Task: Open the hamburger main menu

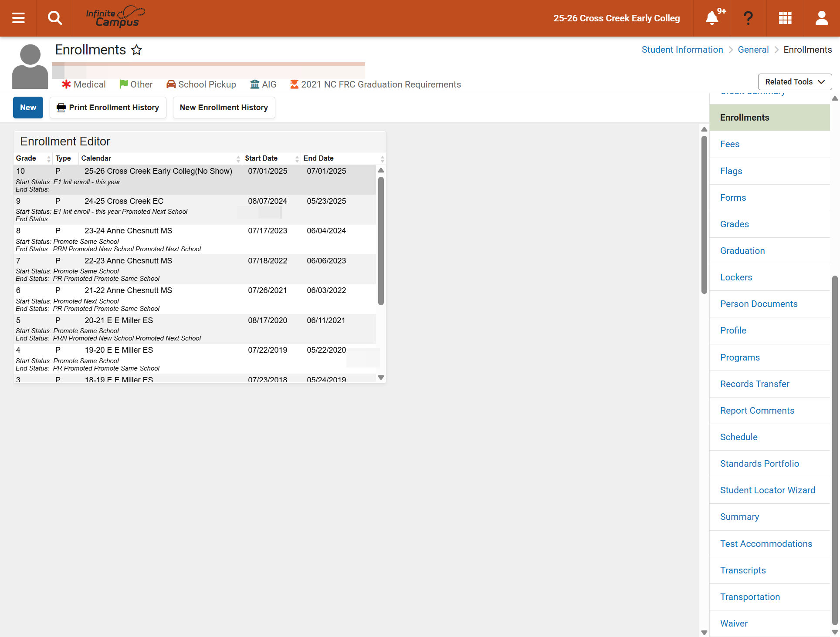Action: coord(18,18)
